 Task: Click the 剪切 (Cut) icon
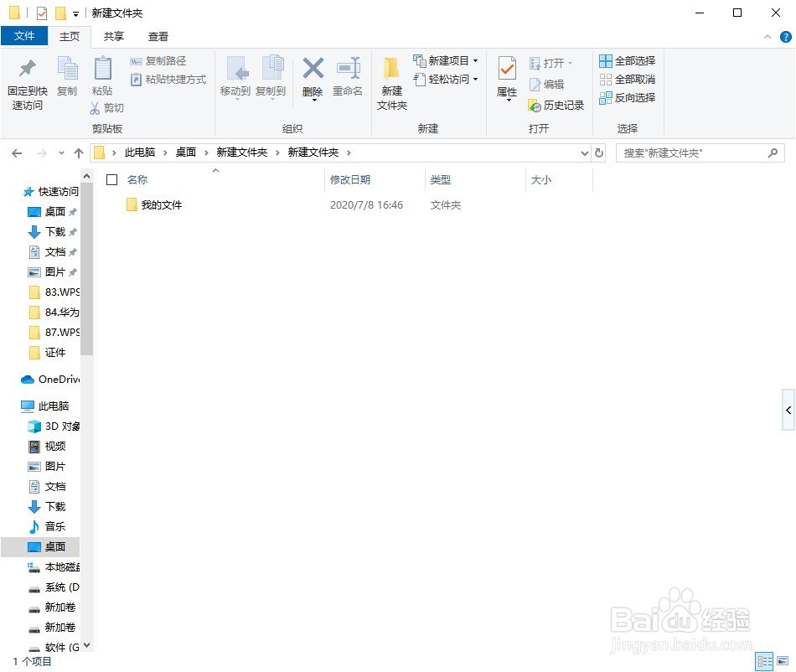(110, 108)
